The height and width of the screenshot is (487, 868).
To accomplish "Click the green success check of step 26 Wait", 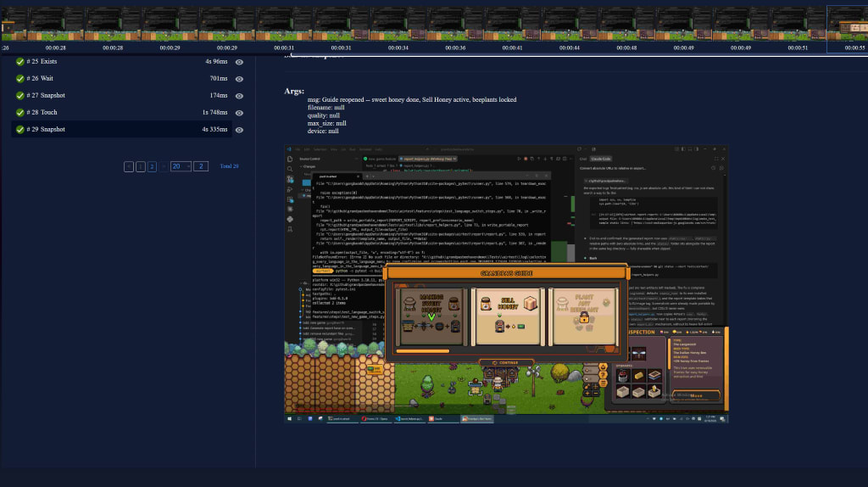I will [x=20, y=79].
